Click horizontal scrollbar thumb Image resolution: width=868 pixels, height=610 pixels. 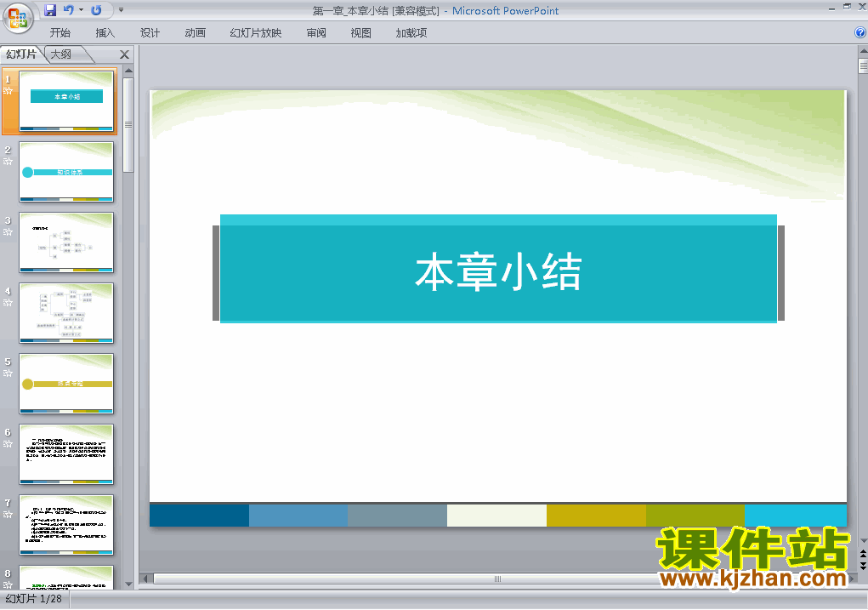498,579
